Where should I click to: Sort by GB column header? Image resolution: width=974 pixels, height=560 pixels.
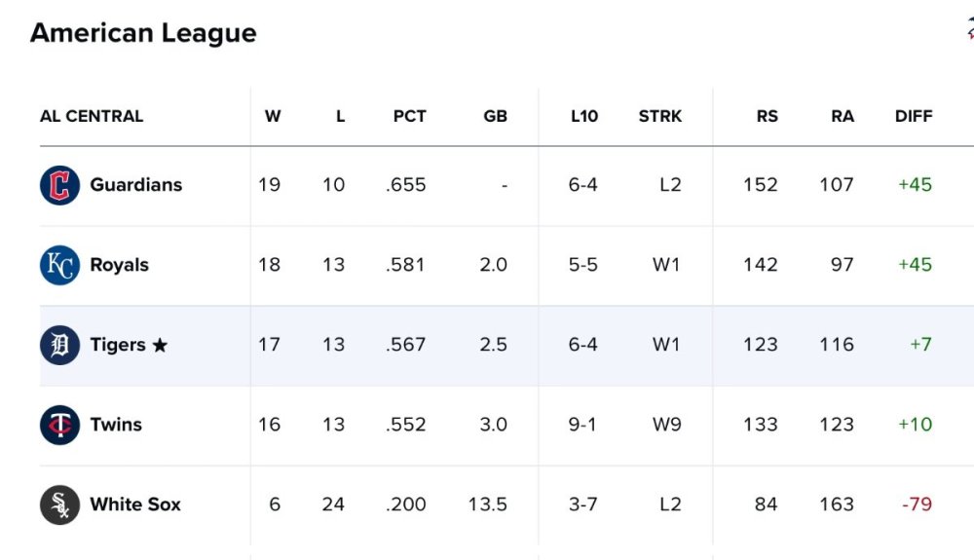[495, 116]
